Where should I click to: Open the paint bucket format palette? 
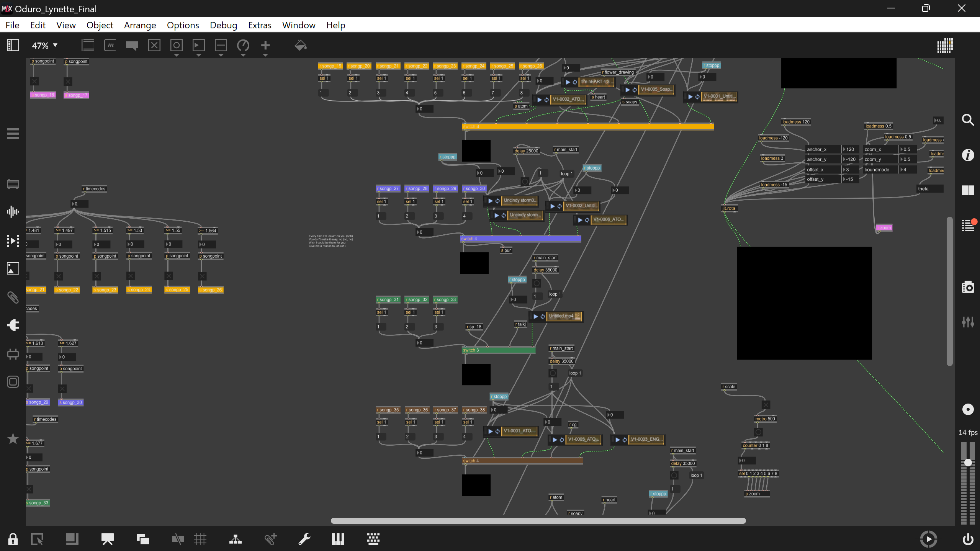click(300, 46)
